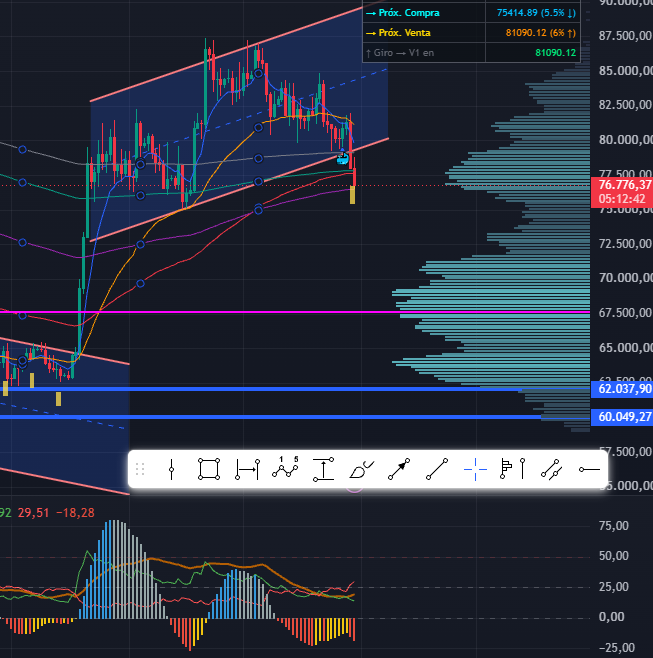
Task: Click the 72.500,00 price axis label
Action: tap(625, 243)
